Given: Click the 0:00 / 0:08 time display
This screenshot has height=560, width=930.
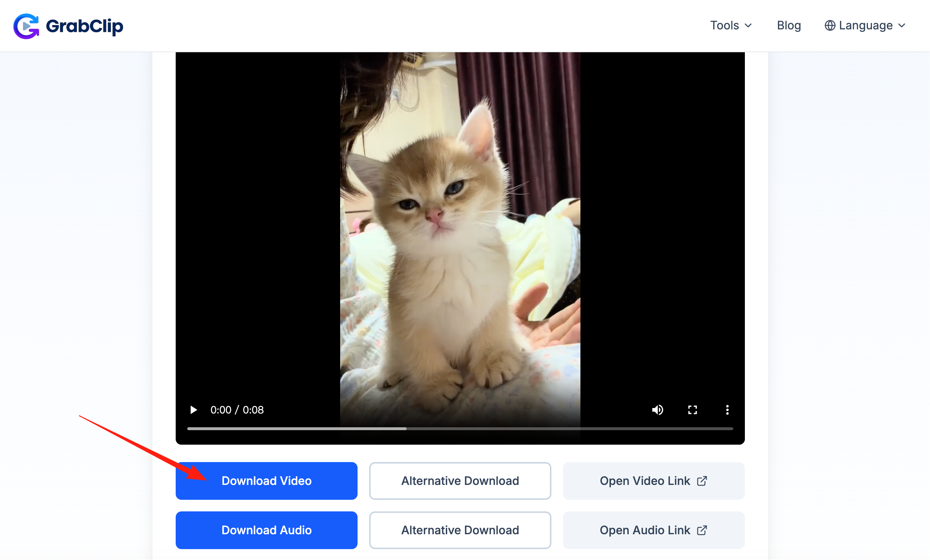Looking at the screenshot, I should coord(237,410).
